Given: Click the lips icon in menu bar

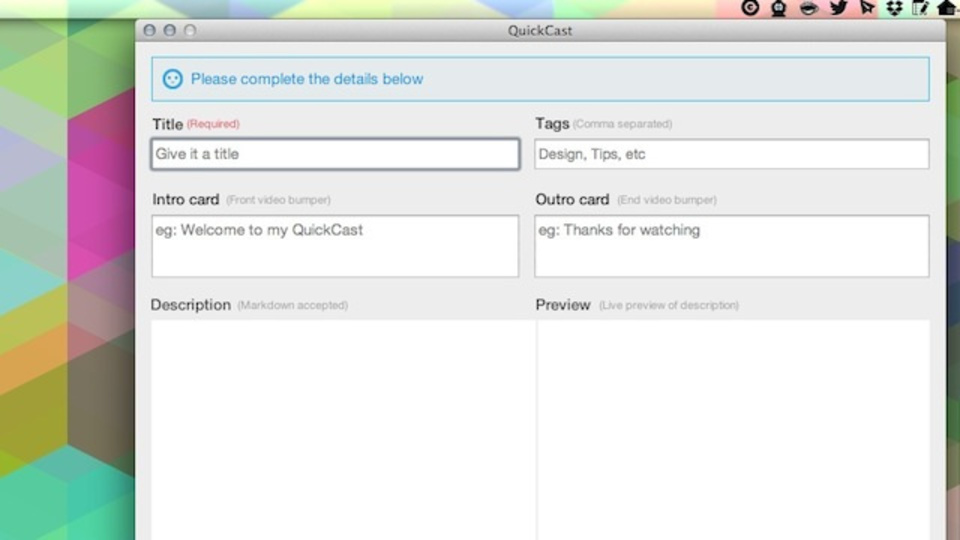Looking at the screenshot, I should pyautogui.click(x=809, y=8).
